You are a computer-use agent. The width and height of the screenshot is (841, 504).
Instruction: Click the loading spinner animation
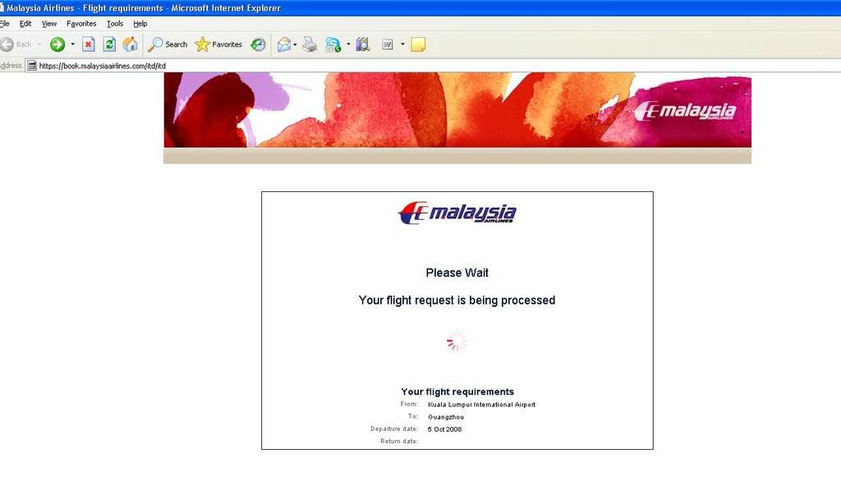[457, 341]
